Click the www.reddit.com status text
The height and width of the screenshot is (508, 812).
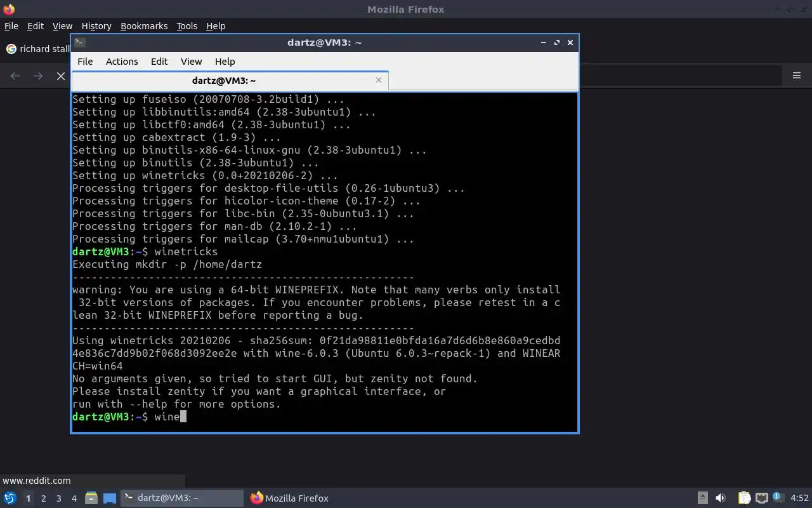(37, 481)
